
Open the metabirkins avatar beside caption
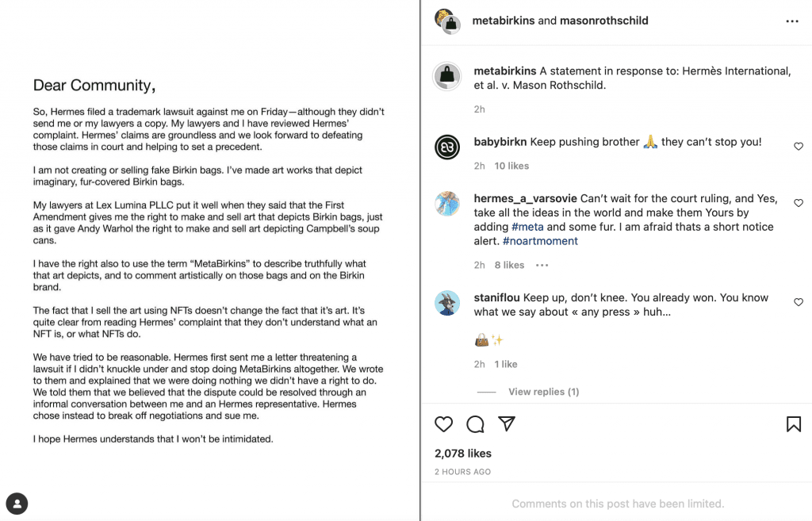(x=448, y=76)
